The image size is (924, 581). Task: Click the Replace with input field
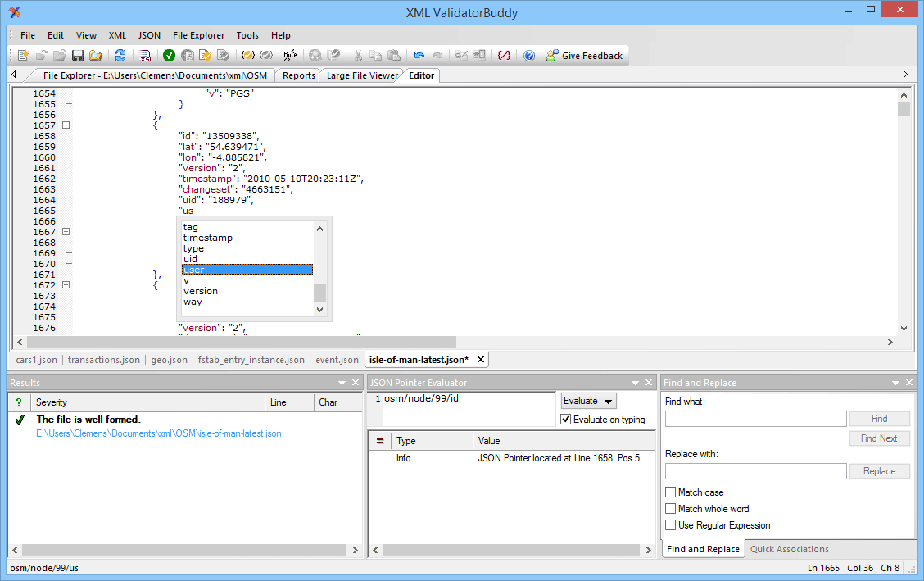point(755,471)
